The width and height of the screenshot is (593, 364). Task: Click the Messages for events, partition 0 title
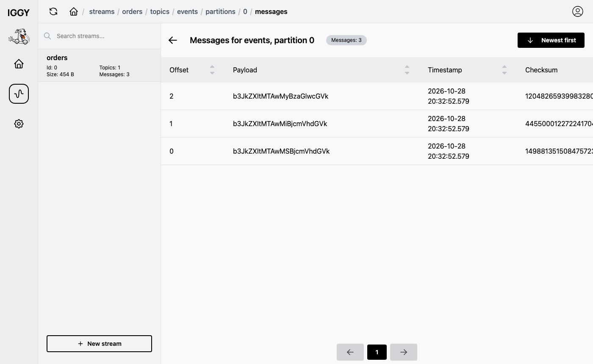[252, 40]
